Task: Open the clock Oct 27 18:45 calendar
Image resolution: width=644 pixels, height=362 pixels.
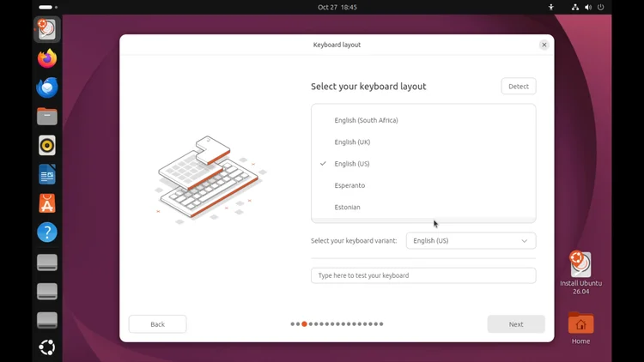Action: pos(337,7)
